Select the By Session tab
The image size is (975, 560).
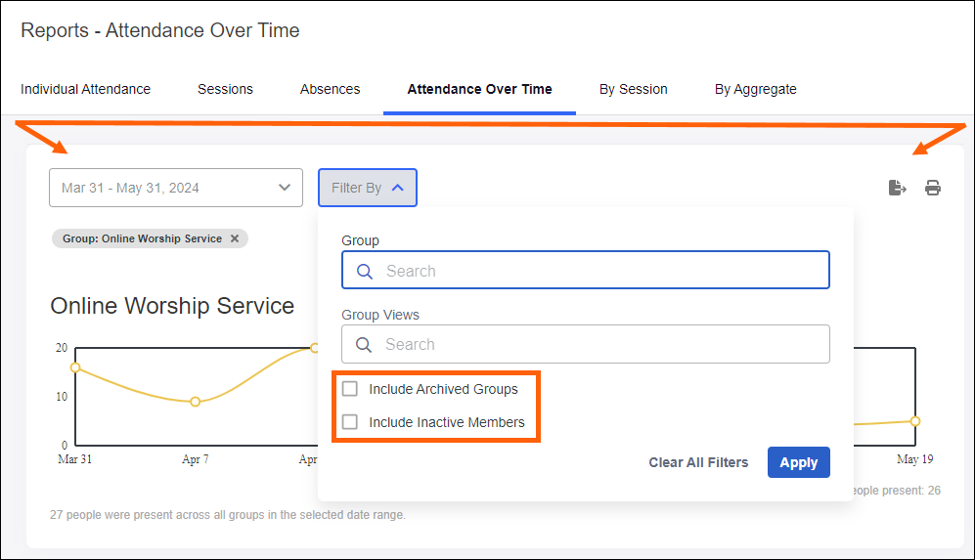point(633,89)
